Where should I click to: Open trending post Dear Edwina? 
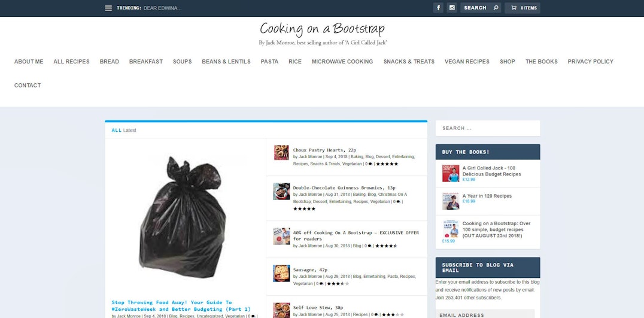tap(162, 8)
